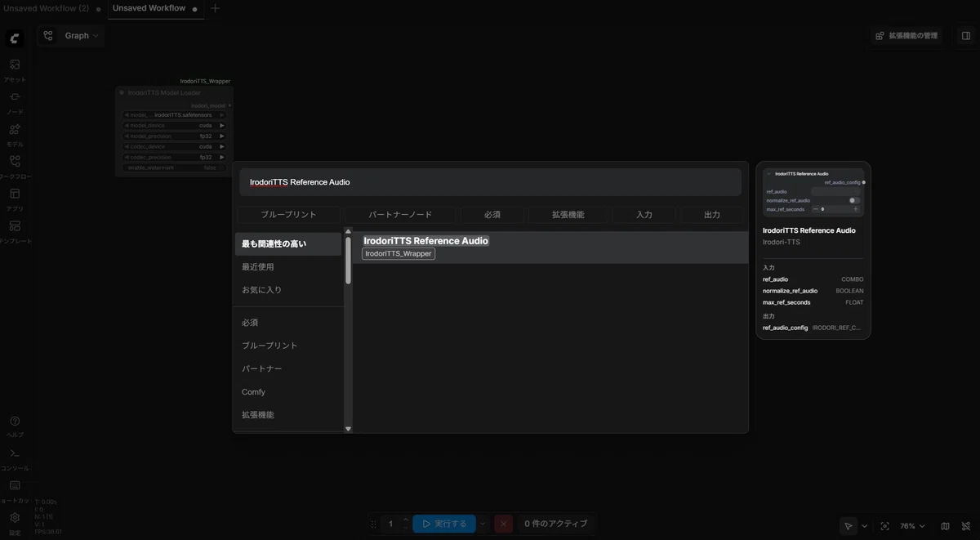Select the ブループリント filter chip
This screenshot has height=540, width=980.
288,215
